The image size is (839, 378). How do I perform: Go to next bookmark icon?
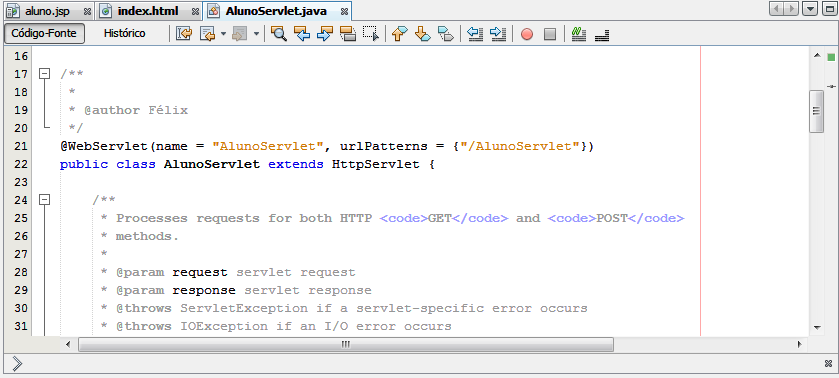point(423,34)
